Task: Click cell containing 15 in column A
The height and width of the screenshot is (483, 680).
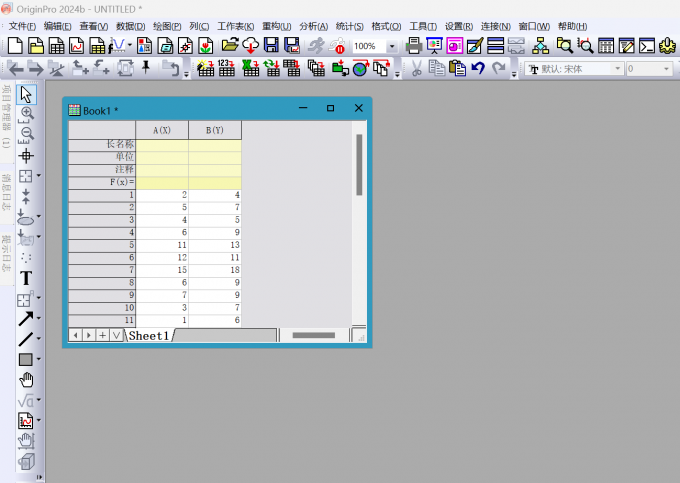Action: [x=162, y=270]
